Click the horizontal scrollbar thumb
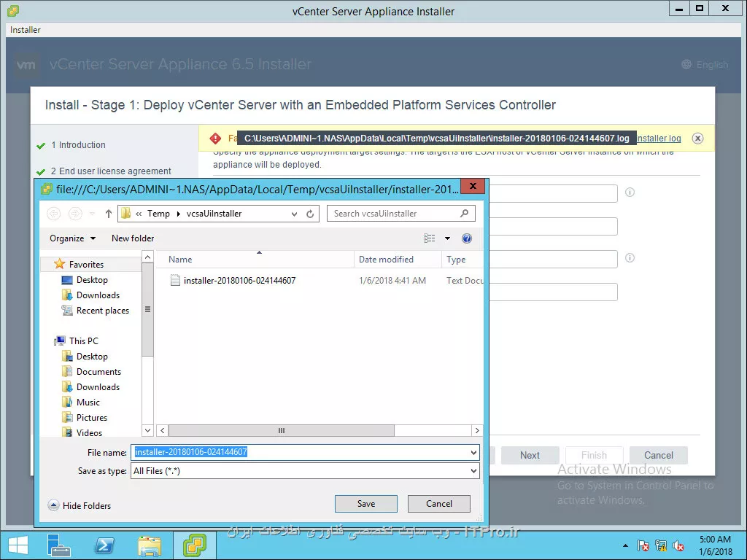The height and width of the screenshot is (560, 747). pyautogui.click(x=281, y=430)
